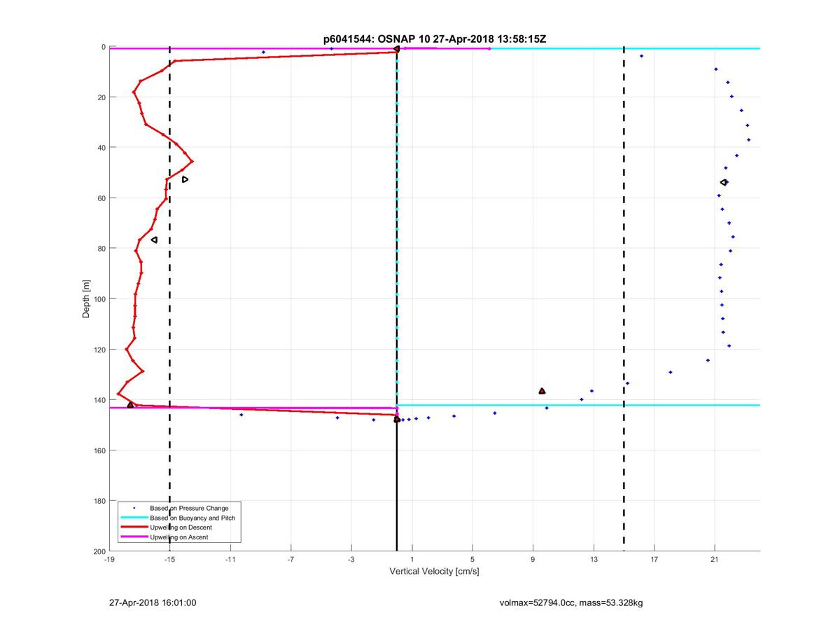
Task: Click the blue dot sample in the legend
Action: click(134, 508)
